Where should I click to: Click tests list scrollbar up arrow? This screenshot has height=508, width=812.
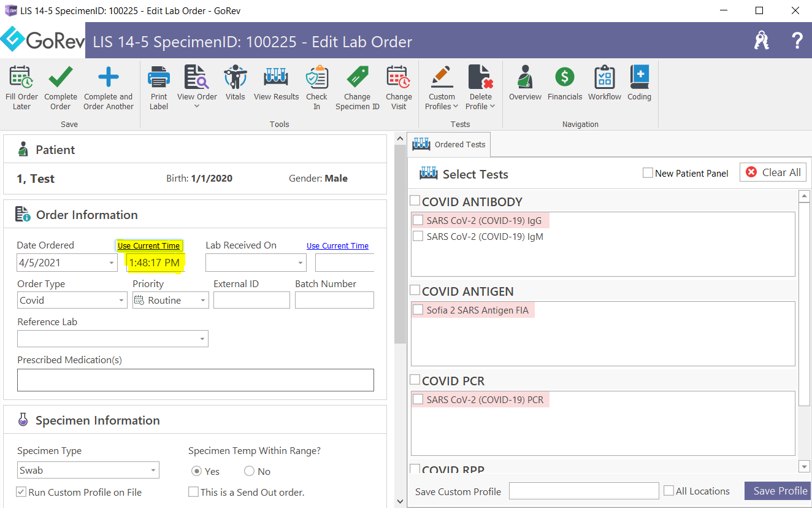(x=804, y=196)
